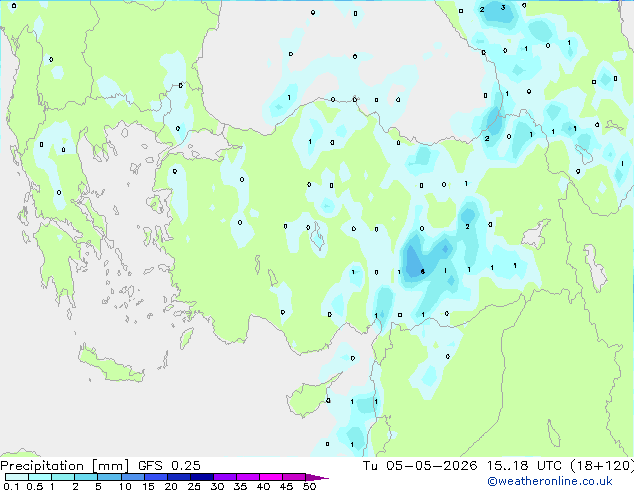Image resolution: width=634 pixels, height=490 pixels.
Task: Click the 'GFS 0.25' model label
Action: 169,466
